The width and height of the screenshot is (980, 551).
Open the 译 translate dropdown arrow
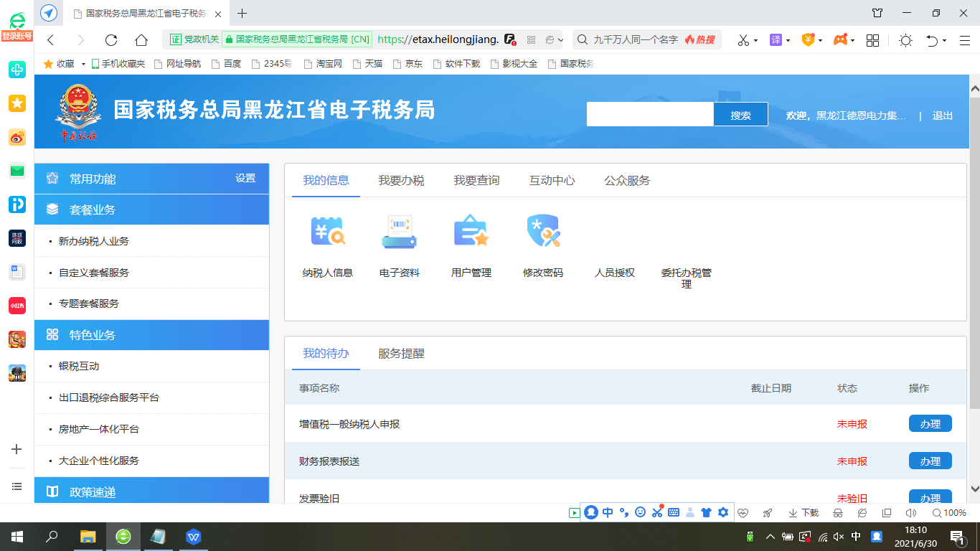point(788,40)
